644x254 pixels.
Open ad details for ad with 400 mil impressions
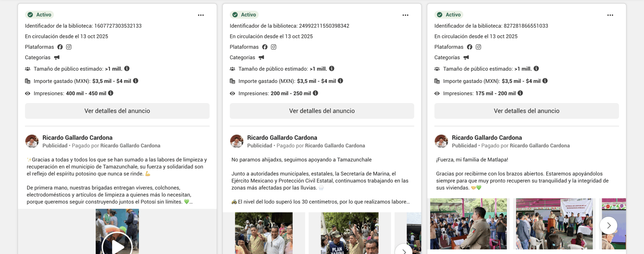click(x=117, y=111)
